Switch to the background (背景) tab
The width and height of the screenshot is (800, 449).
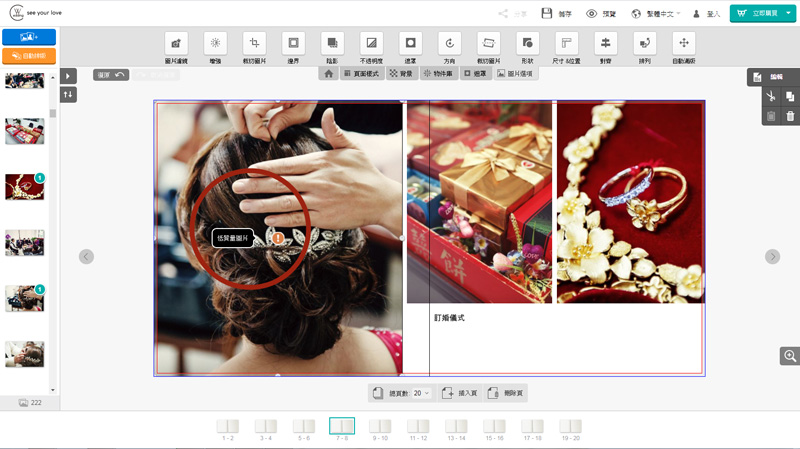tap(400, 74)
